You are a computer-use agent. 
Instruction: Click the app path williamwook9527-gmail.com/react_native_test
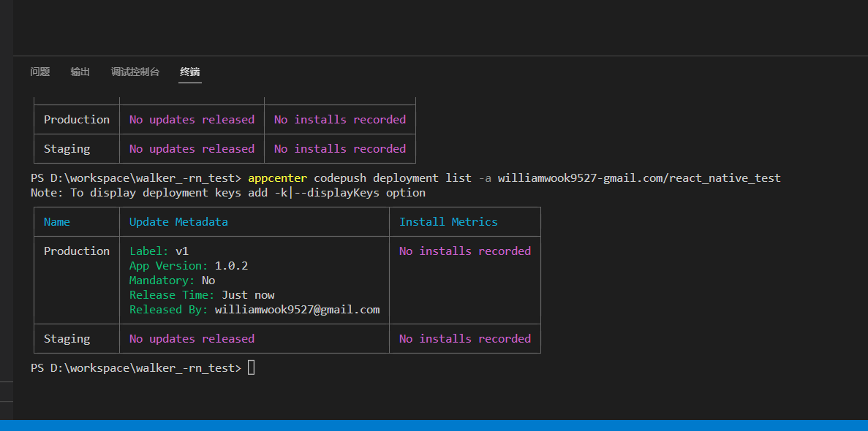coord(639,178)
